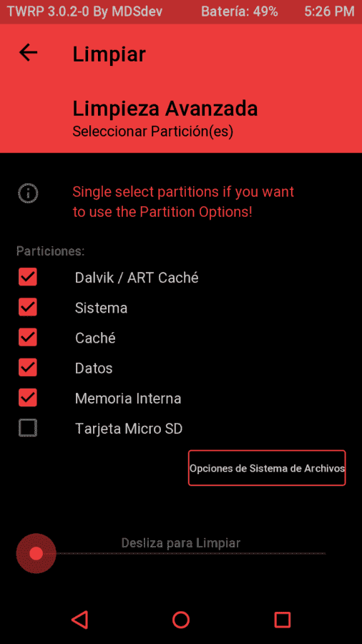Click the Desliza para Limpiar slider knob
Screen dimensions: 362x644
coord(36,553)
